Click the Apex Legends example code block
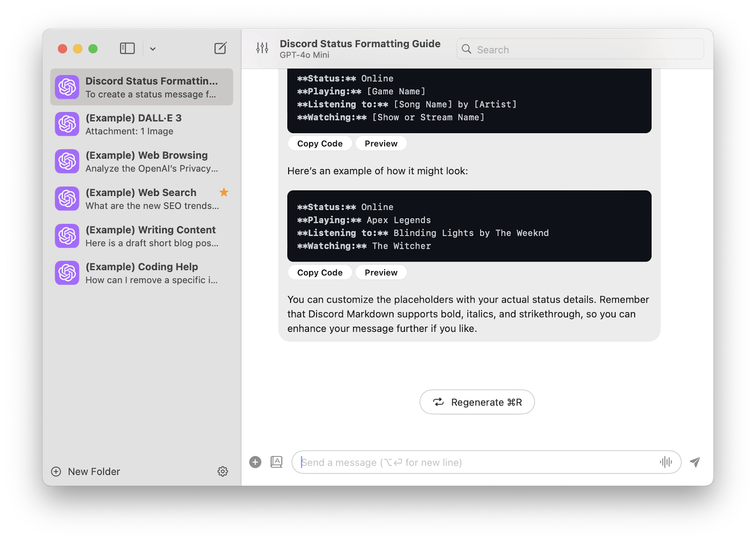The image size is (756, 542). click(469, 226)
